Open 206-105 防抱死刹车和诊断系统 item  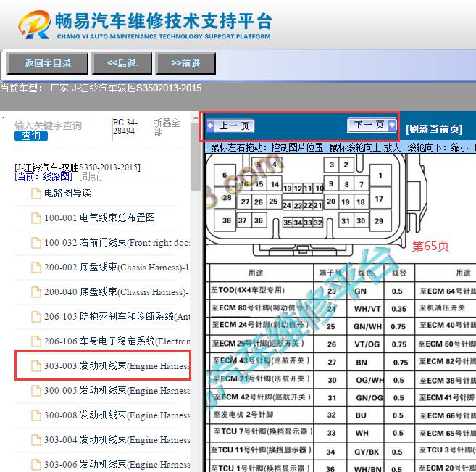tap(117, 317)
